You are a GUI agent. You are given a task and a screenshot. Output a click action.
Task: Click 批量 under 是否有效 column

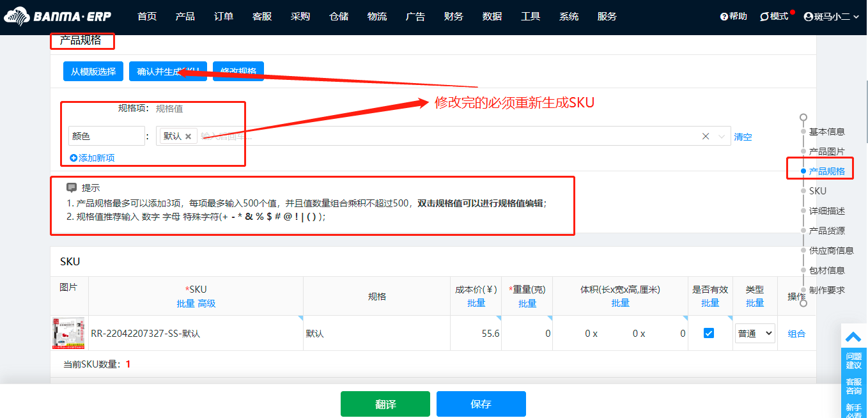coord(710,303)
